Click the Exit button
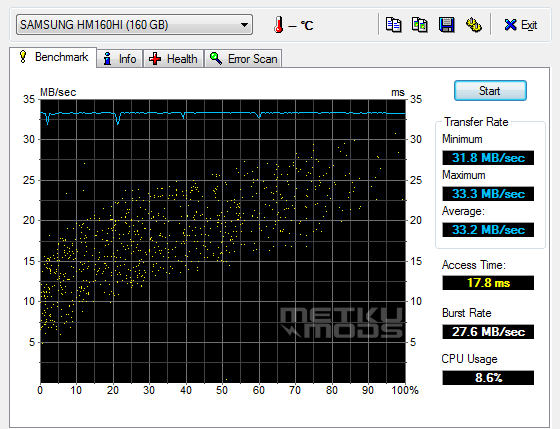Screen dimensions: 560x429 (x=521, y=25)
